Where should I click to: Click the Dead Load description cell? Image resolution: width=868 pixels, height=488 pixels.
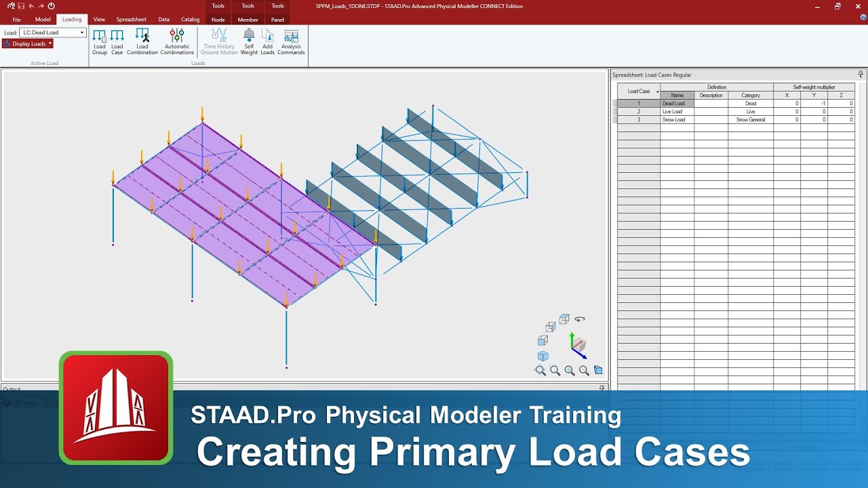711,104
